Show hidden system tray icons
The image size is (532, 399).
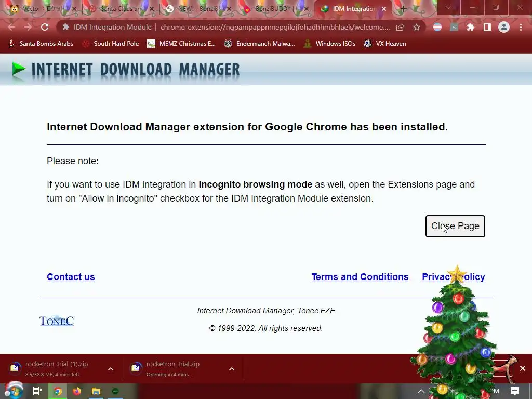click(x=421, y=391)
